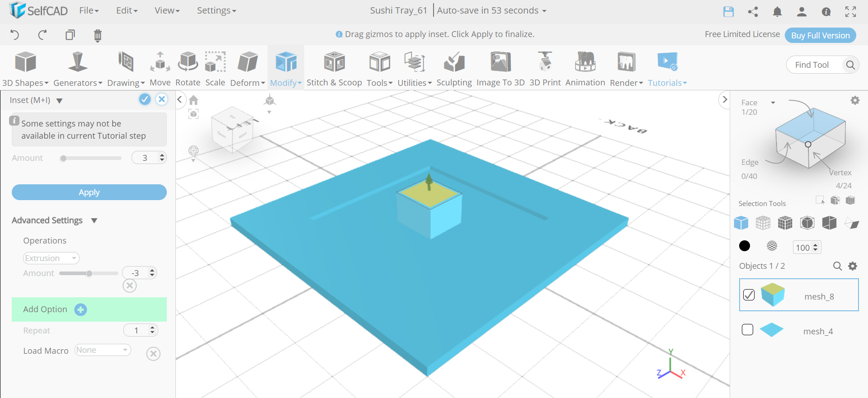Open Extrusion operations dropdown
The image size is (868, 398).
coord(51,258)
